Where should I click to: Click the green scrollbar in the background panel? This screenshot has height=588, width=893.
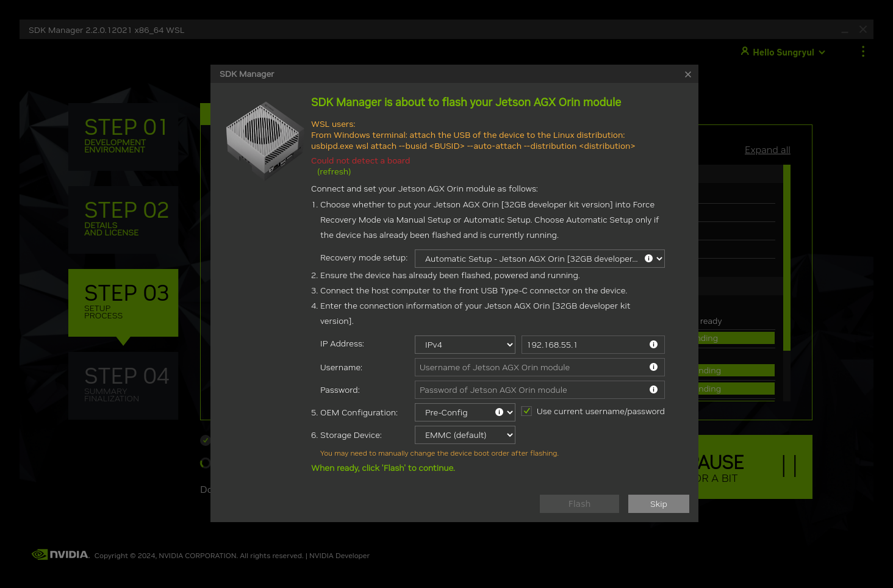click(x=787, y=257)
